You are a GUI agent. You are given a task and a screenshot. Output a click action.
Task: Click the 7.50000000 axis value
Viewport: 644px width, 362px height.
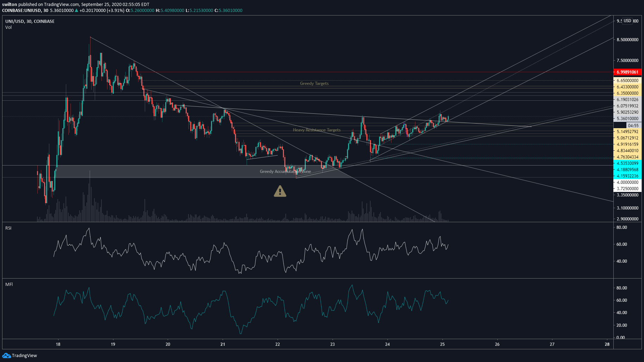coord(627,61)
